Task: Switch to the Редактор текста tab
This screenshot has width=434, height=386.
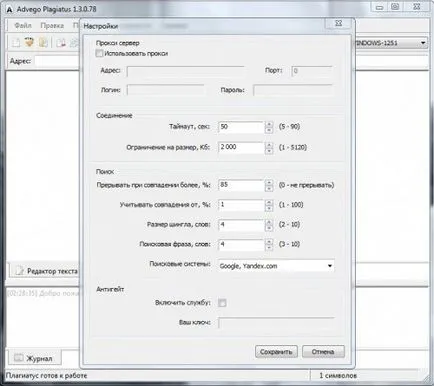Action: pos(45,271)
